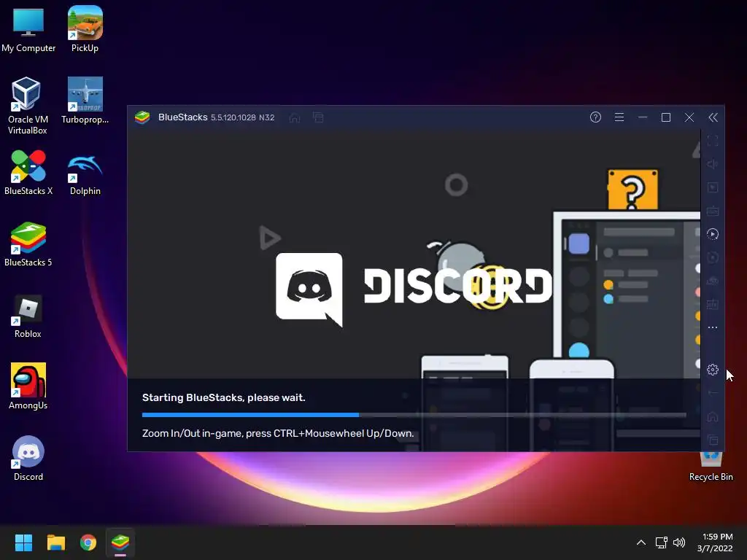Image resolution: width=747 pixels, height=560 pixels.
Task: Click the network icon in system tray
Action: coord(661,542)
